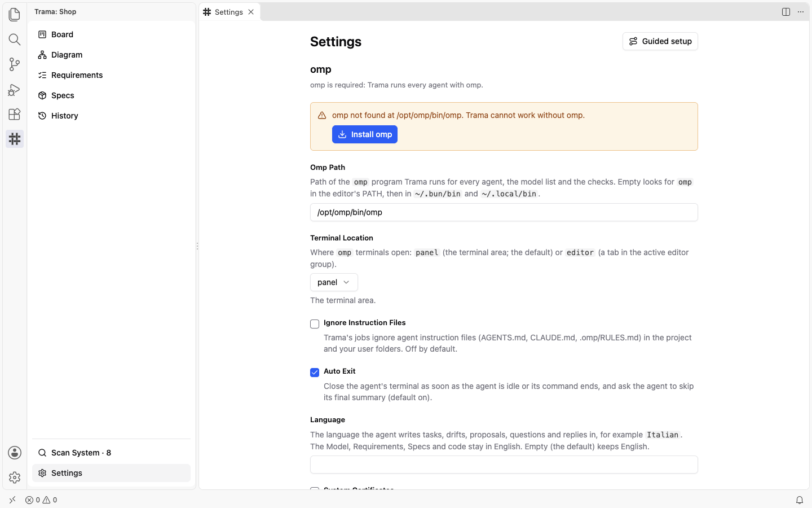812x508 pixels.
Task: Open the Board view
Action: tap(111, 34)
